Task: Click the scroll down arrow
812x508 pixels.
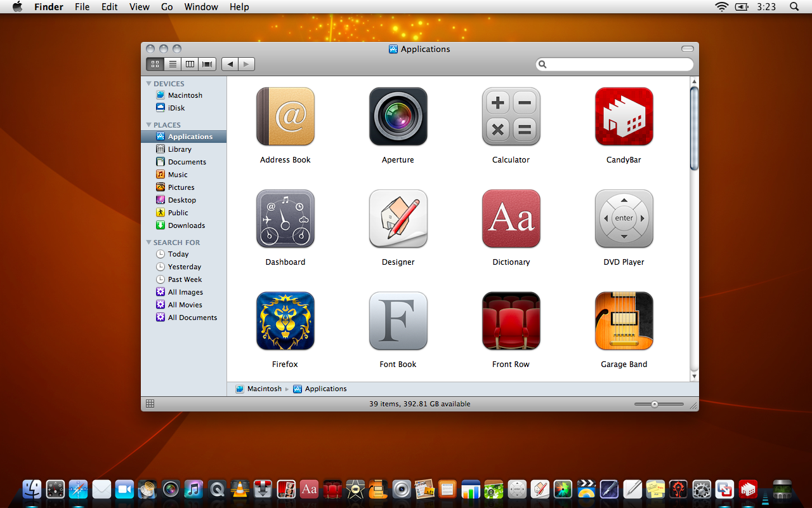Action: (x=694, y=377)
